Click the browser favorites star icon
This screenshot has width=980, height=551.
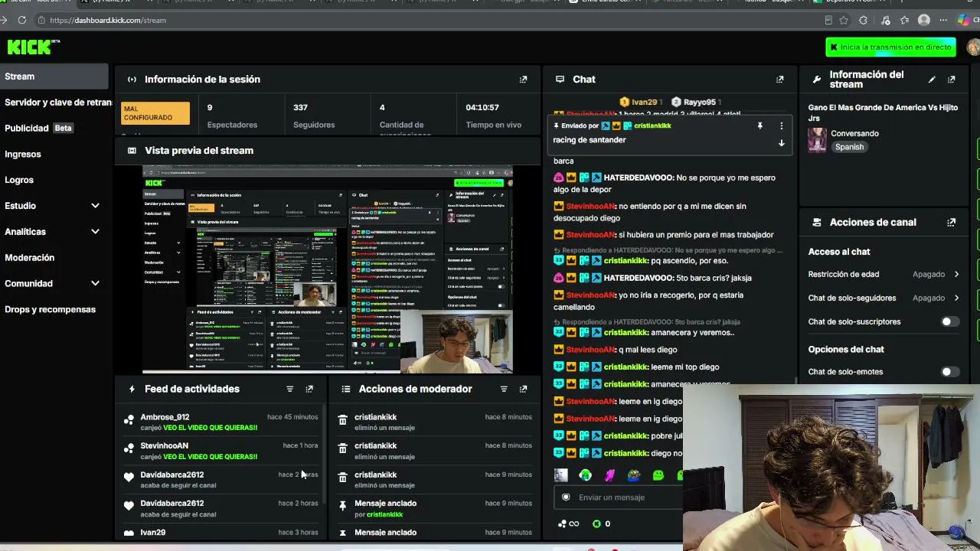[844, 21]
